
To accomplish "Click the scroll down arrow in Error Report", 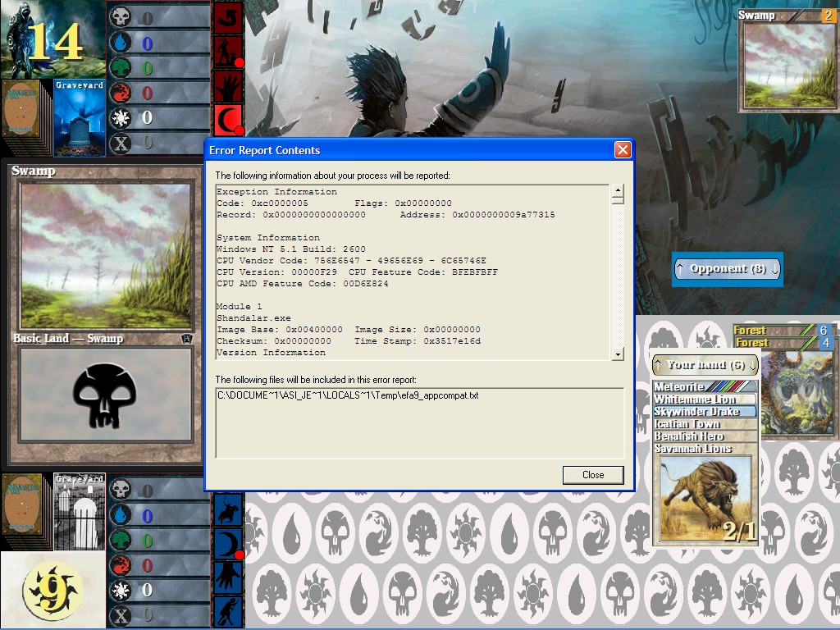I will 618,354.
